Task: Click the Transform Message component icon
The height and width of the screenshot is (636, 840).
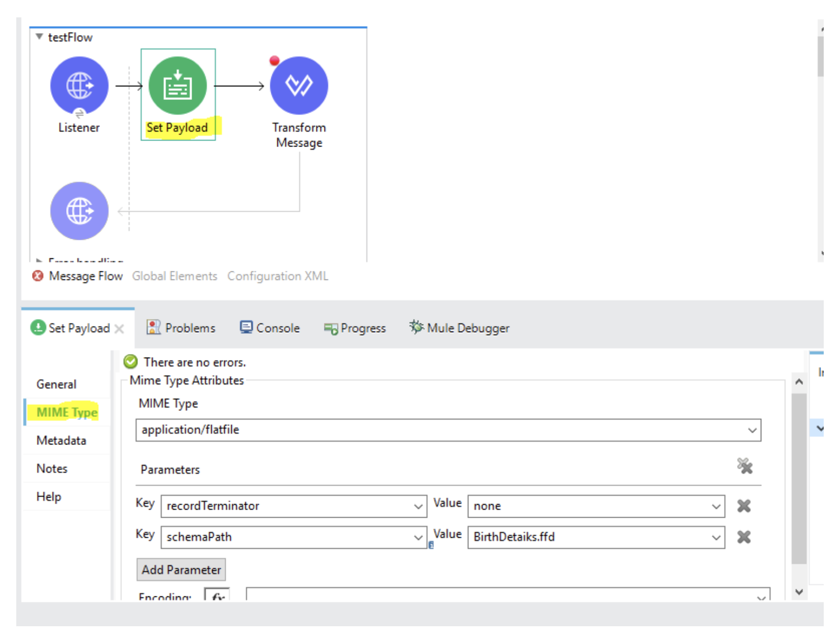Action: 298,86
